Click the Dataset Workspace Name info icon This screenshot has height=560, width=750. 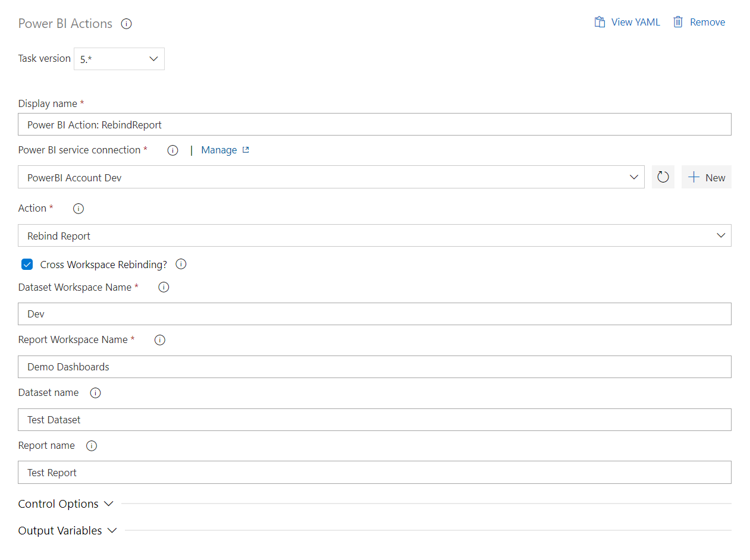pyautogui.click(x=163, y=287)
